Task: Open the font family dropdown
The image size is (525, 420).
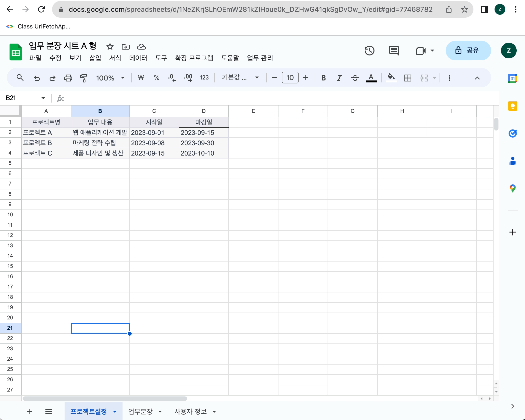Action: coord(240,78)
